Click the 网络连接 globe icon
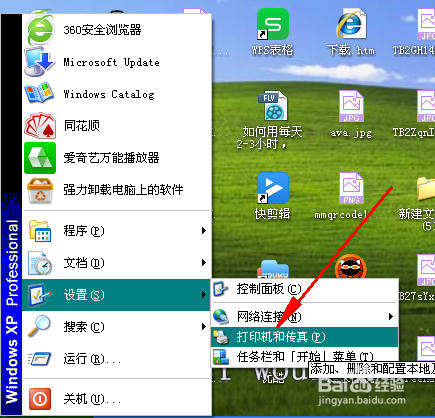This screenshot has width=435, height=418. (221, 317)
